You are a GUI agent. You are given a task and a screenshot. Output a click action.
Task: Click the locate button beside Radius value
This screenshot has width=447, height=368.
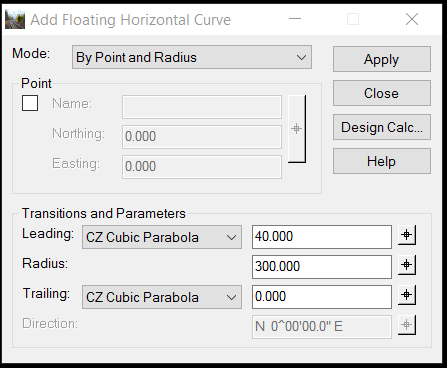(x=407, y=265)
